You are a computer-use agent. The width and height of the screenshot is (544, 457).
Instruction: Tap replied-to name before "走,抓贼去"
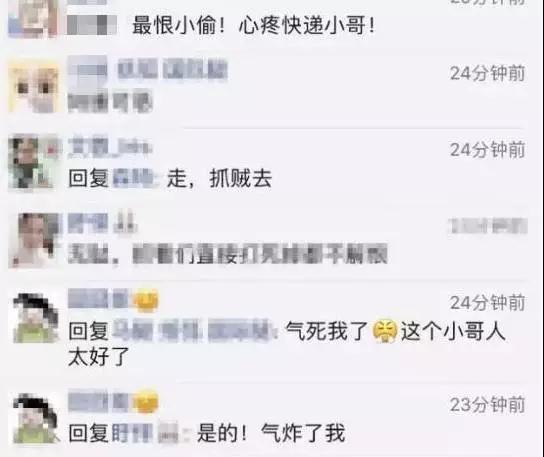[133, 178]
